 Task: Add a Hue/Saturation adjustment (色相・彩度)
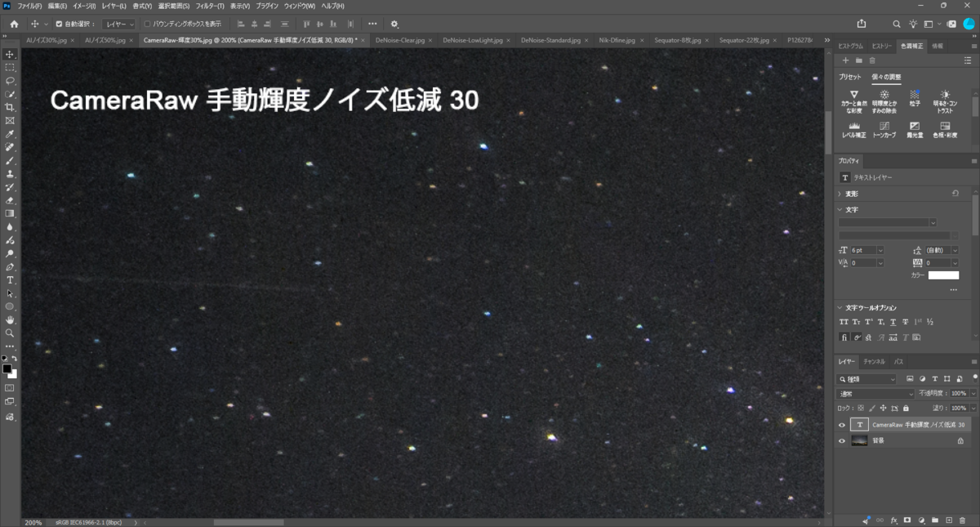click(945, 129)
